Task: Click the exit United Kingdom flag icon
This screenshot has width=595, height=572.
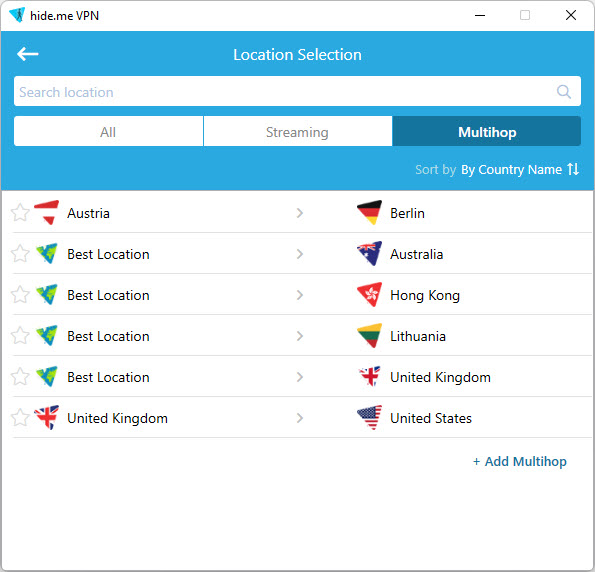Action: pyautogui.click(x=370, y=377)
